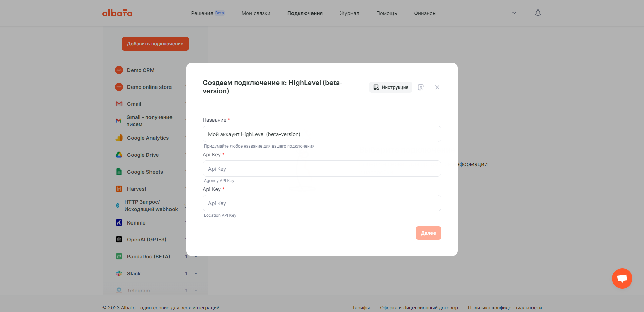Open Политика конфиденциальности link

point(505,308)
